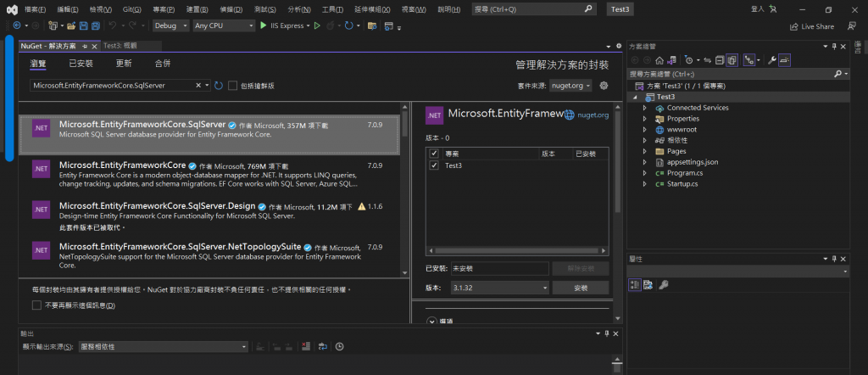Select Microsoft.EntityFrameworkCore package row
868x375 pixels.
coord(209,175)
